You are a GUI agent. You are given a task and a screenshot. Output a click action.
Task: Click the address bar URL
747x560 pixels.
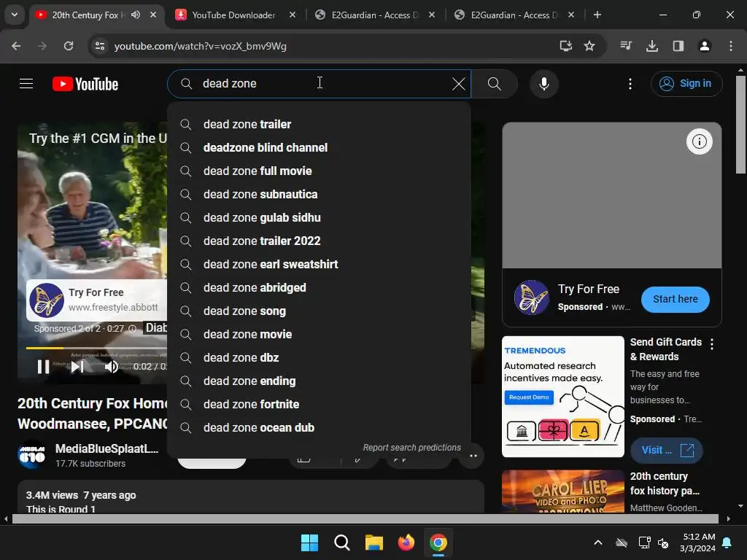(x=200, y=46)
